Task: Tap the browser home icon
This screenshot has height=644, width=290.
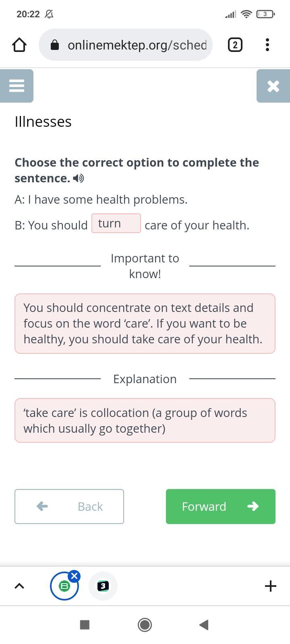Action: [x=19, y=45]
